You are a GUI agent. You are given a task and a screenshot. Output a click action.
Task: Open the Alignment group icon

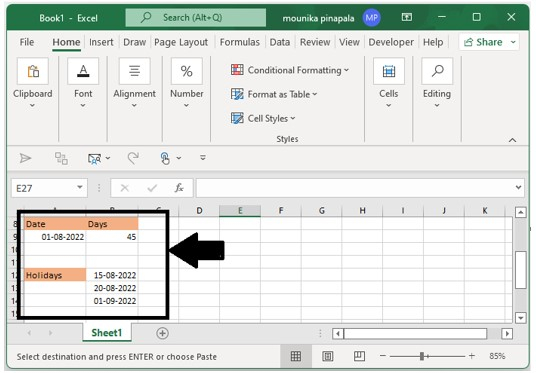point(134,71)
